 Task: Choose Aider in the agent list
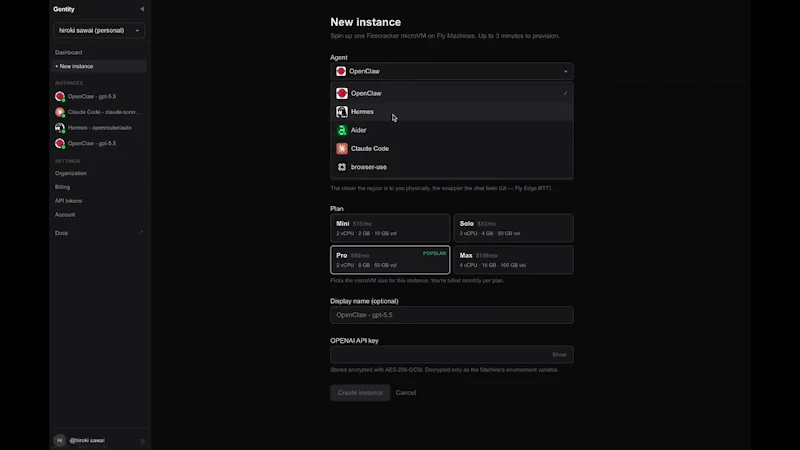[x=452, y=130]
